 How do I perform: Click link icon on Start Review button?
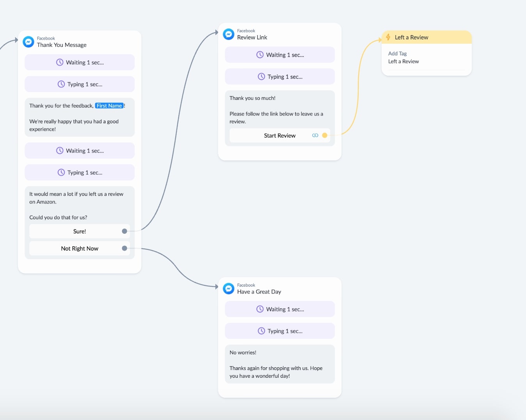[x=315, y=135]
